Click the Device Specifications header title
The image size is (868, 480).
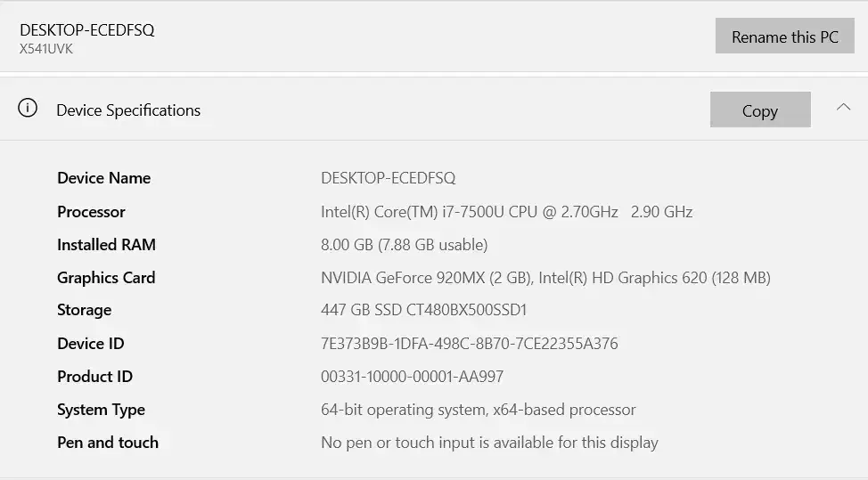(x=128, y=110)
